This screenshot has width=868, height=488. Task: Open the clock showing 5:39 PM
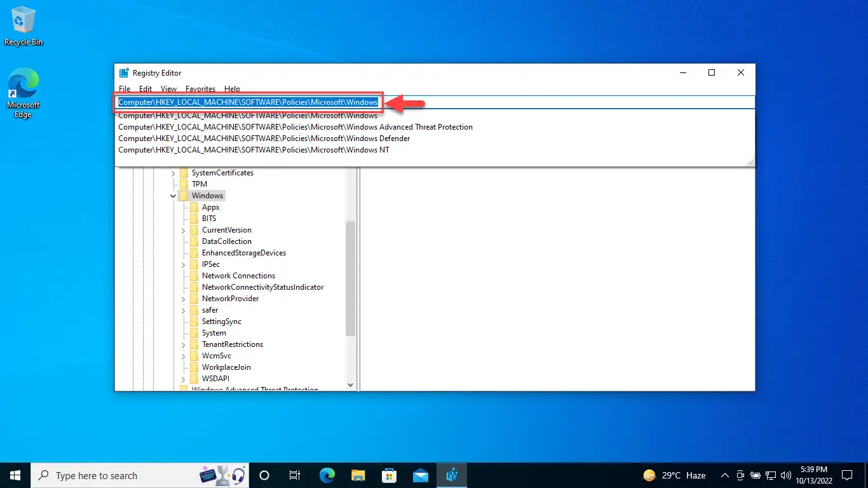(x=815, y=475)
